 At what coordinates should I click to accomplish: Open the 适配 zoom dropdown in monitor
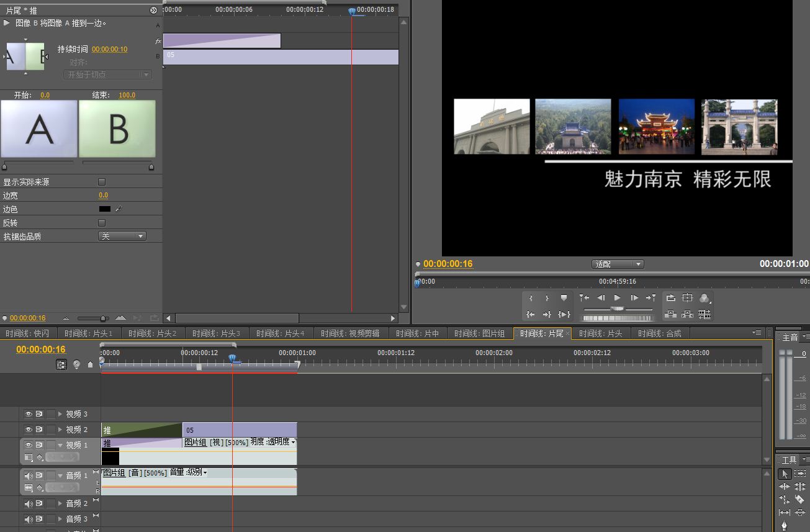(x=618, y=264)
